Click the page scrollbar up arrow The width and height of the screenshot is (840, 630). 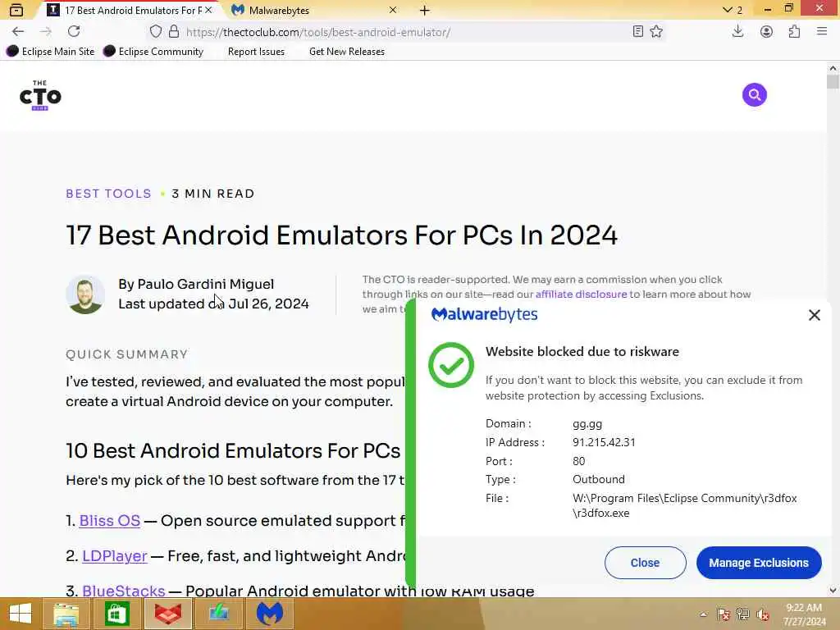833,68
